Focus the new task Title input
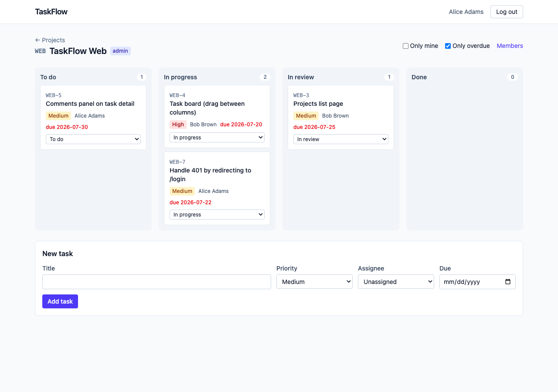Image resolution: width=558 pixels, height=392 pixels. 157,282
